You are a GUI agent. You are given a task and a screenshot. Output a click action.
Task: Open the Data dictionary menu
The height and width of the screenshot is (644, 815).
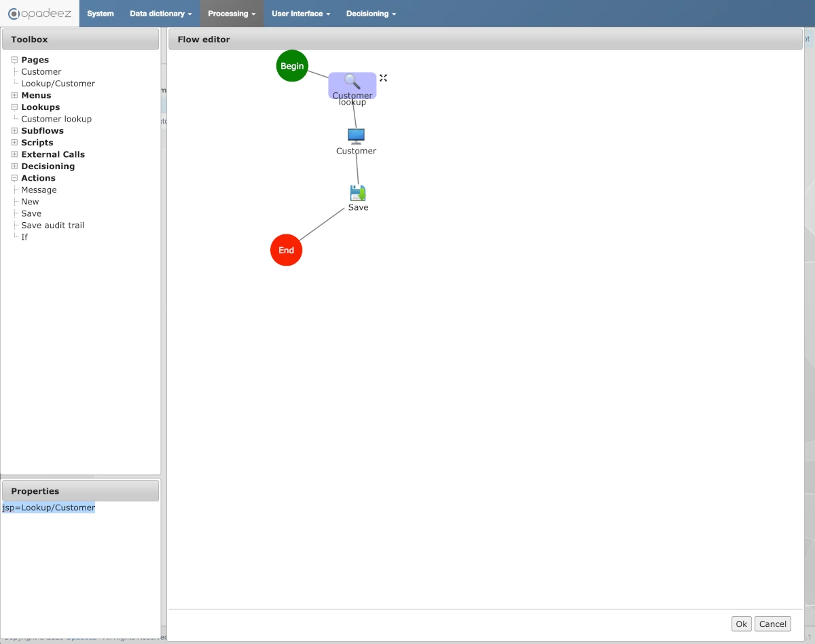click(x=160, y=13)
